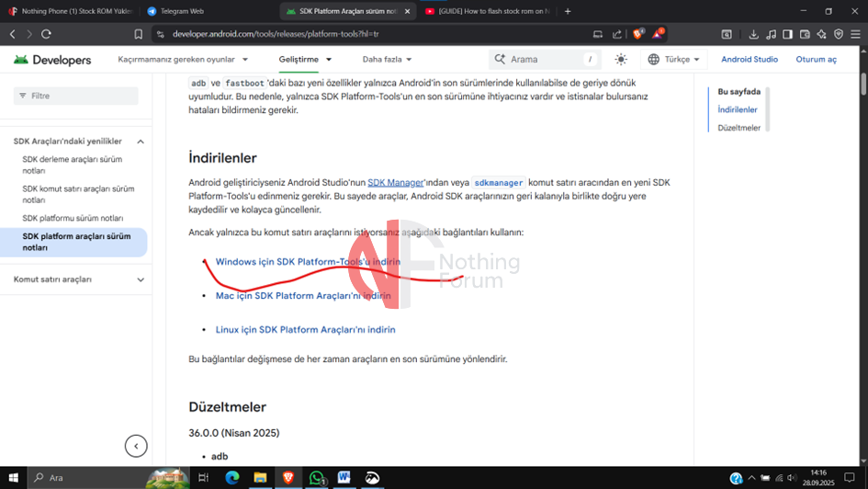Click the Oturum aç button
Image resolution: width=868 pixels, height=489 pixels.
click(x=816, y=59)
